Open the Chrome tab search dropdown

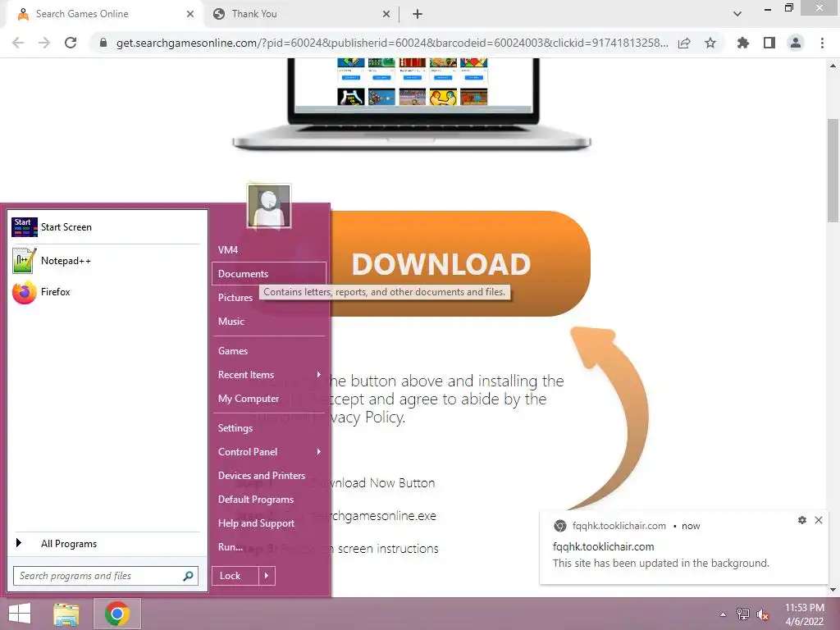pyautogui.click(x=737, y=15)
